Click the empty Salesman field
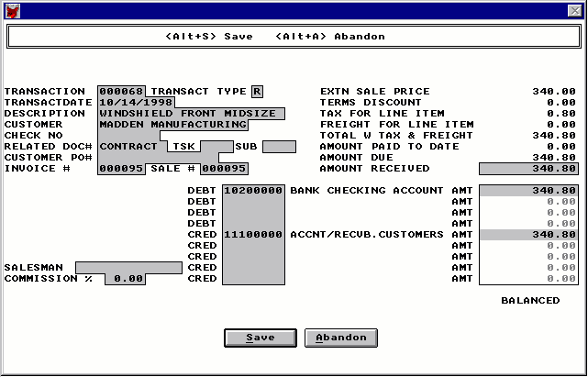This screenshot has width=588, height=377. [x=128, y=268]
